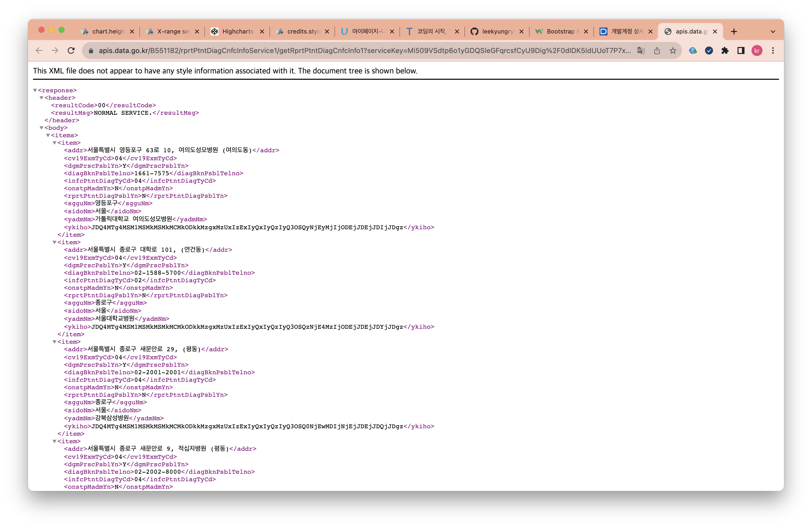Collapse the header XML node
This screenshot has height=528, width=812.
click(41, 98)
